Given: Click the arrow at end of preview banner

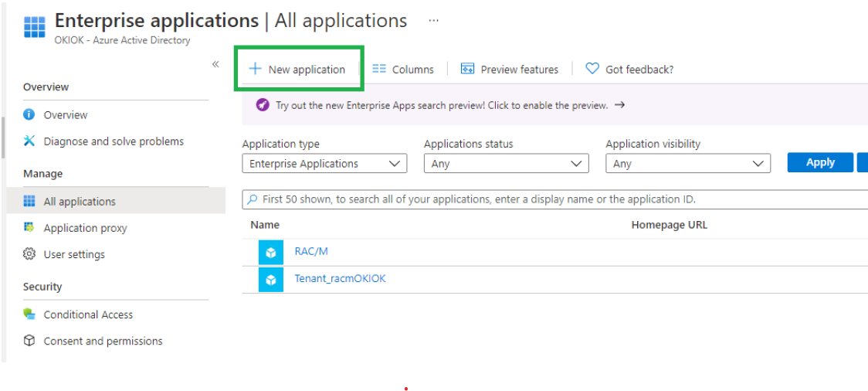Looking at the screenshot, I should point(619,104).
